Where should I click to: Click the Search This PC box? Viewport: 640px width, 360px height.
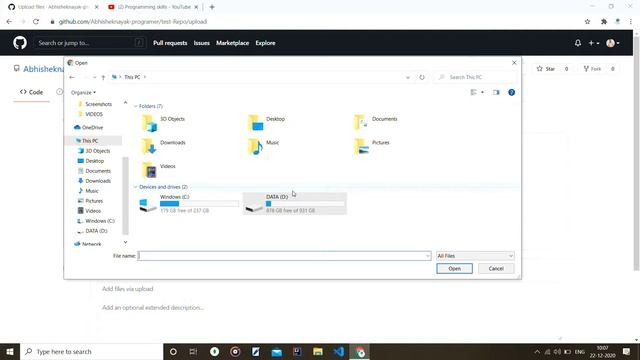[x=476, y=77]
